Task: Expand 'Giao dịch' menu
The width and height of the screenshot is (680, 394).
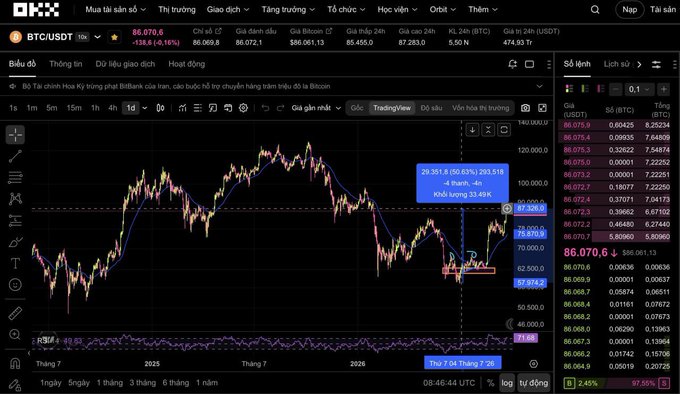Action: click(x=228, y=10)
